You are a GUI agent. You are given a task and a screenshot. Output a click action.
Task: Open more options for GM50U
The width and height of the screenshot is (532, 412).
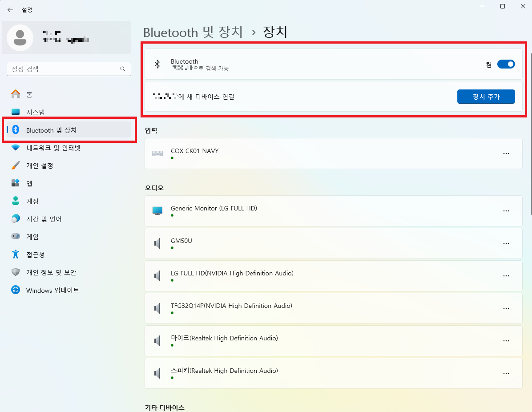tap(506, 243)
